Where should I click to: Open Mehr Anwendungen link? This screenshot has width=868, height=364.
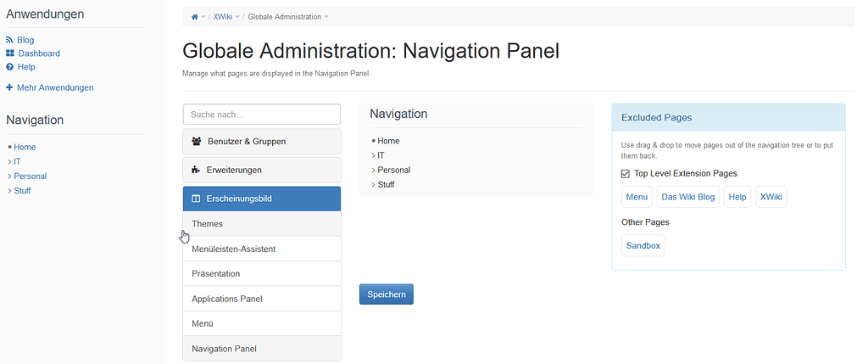pos(55,87)
